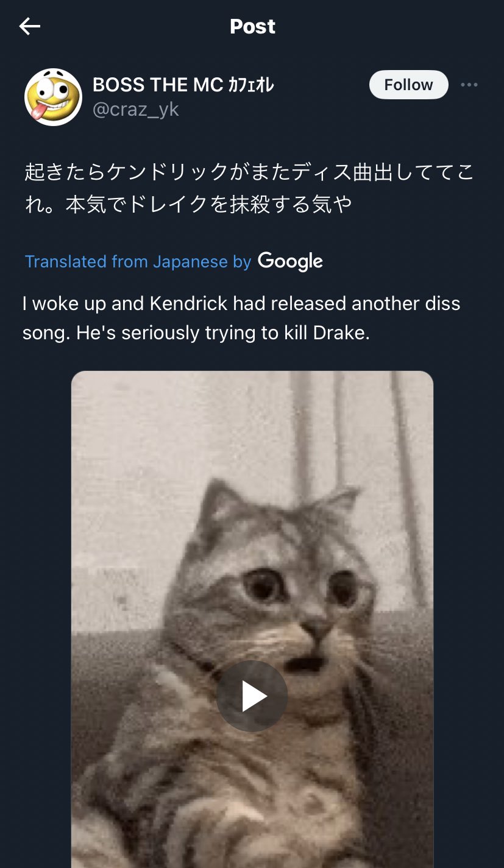504x868 pixels.
Task: Follow the BOSS THE MC account
Action: 408,85
